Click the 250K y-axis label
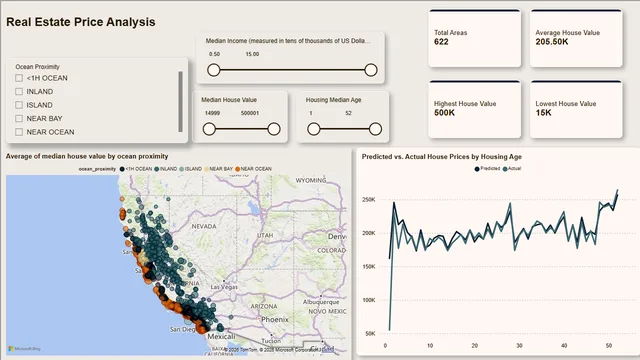 [369, 200]
